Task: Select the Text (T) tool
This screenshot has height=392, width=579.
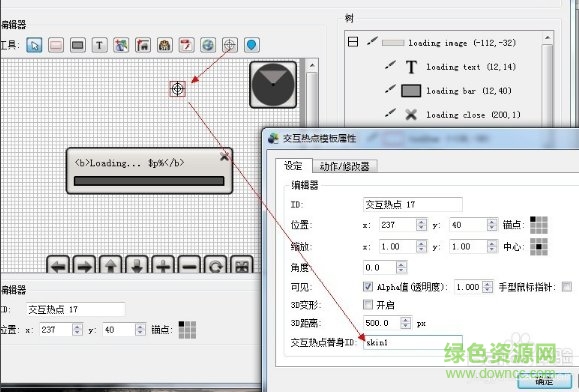Action: tap(99, 45)
